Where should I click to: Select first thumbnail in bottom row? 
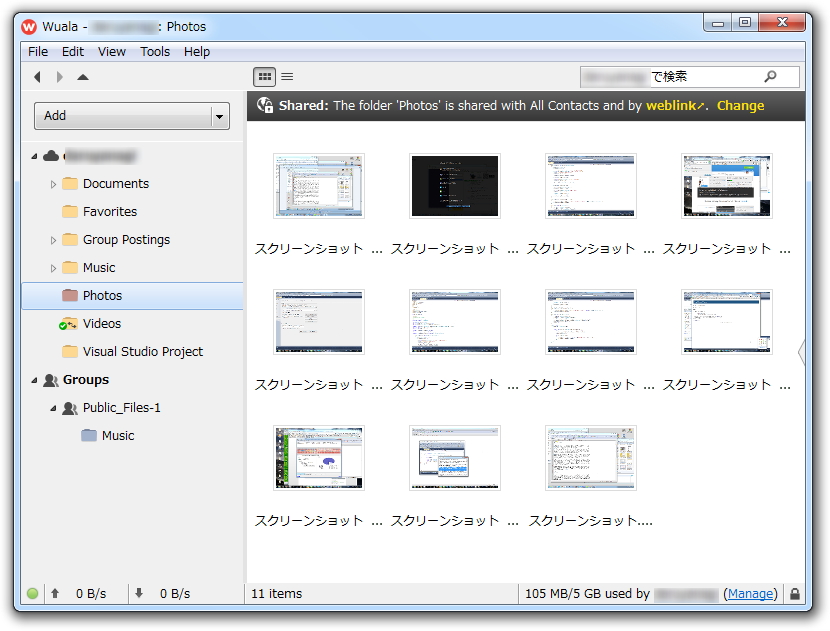[x=319, y=458]
